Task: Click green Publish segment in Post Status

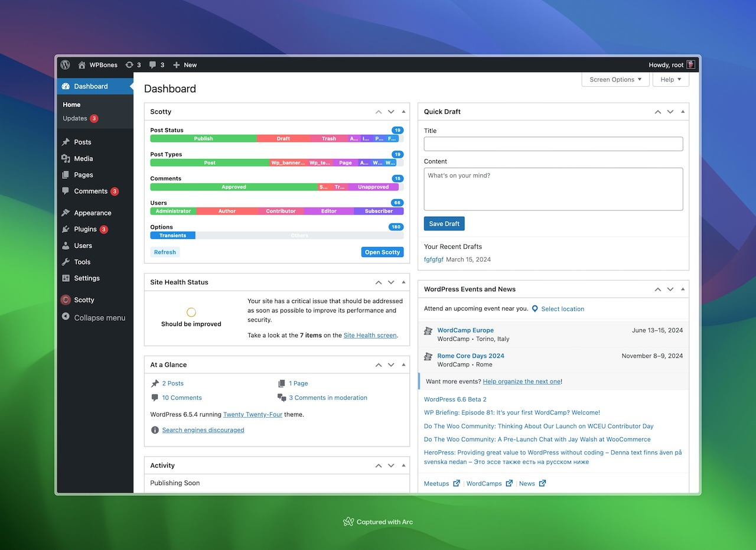Action: [203, 139]
